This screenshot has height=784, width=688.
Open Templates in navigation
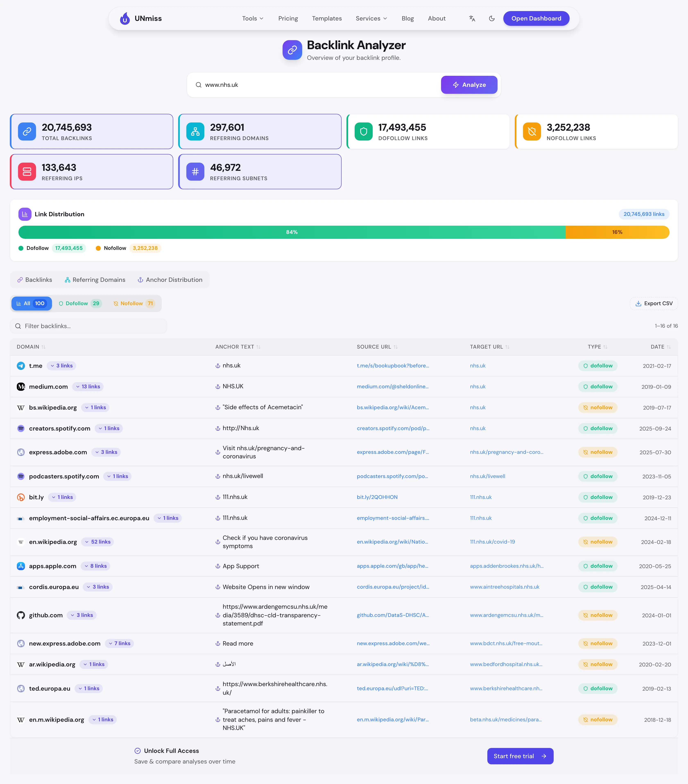327,18
